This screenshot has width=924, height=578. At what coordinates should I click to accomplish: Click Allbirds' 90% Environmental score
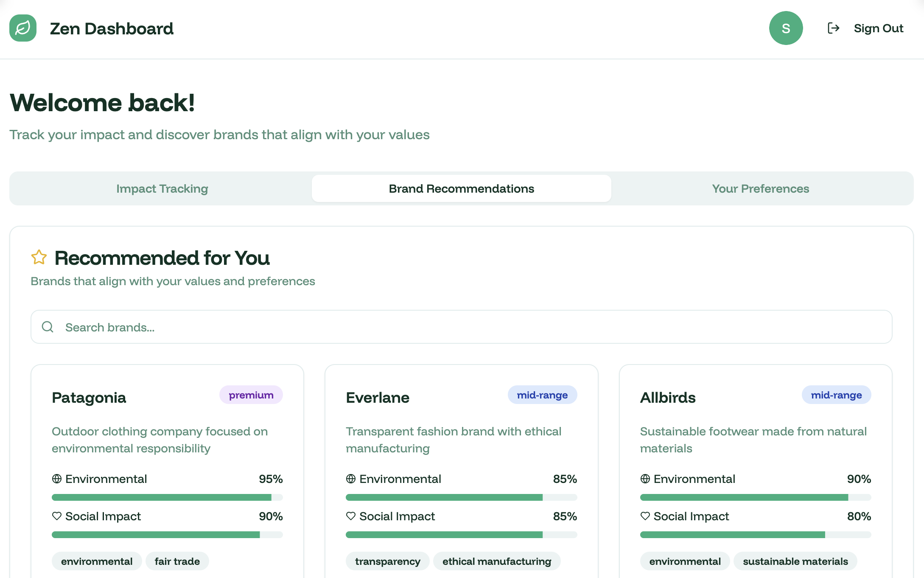(x=859, y=479)
